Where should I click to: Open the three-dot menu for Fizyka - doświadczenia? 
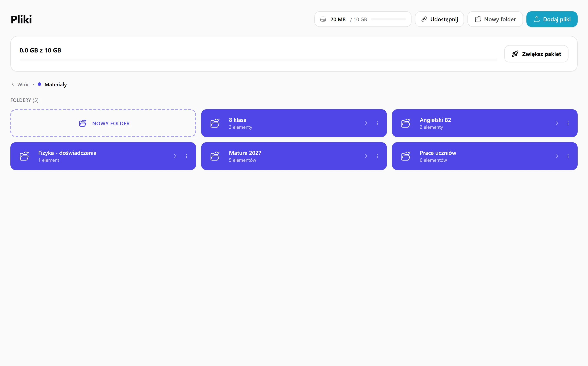point(186,156)
